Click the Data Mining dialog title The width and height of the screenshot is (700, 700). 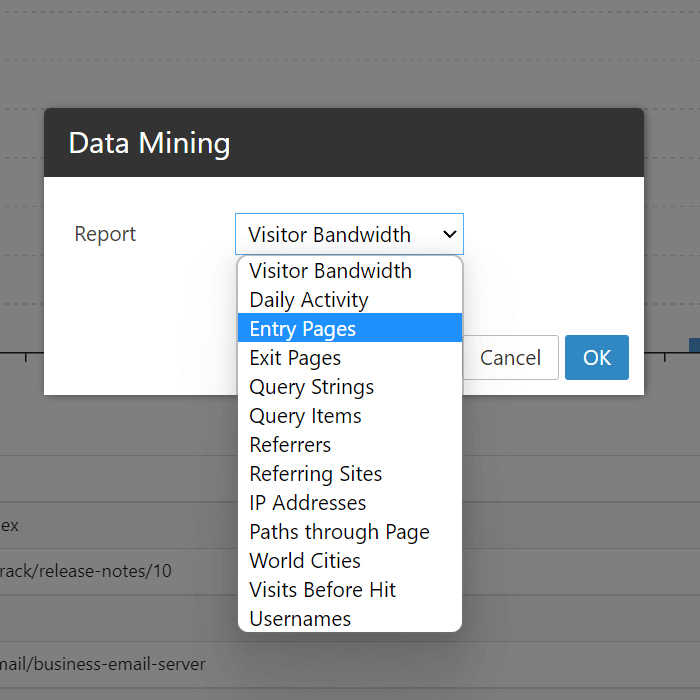(x=150, y=143)
